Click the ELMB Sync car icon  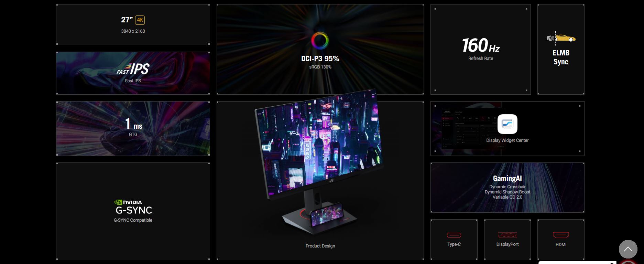tap(561, 38)
